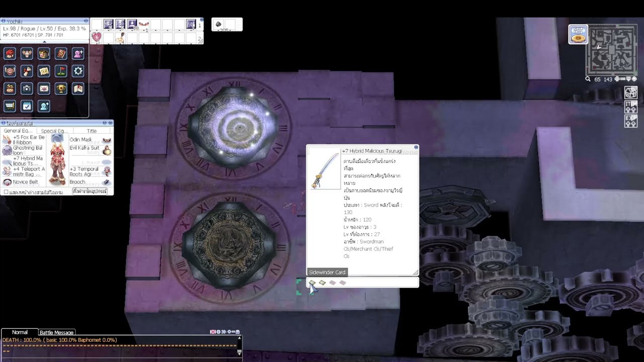Click the house icon below minimap
The height and width of the screenshot is (362, 644).
[x=631, y=93]
